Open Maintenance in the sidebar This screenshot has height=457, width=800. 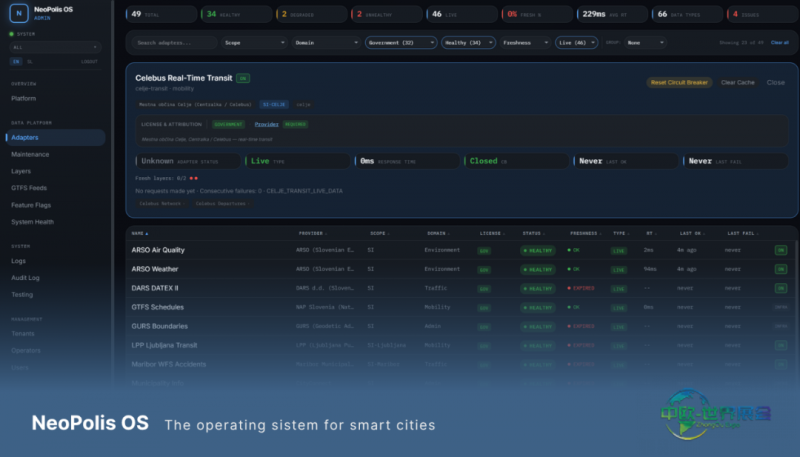pos(30,155)
